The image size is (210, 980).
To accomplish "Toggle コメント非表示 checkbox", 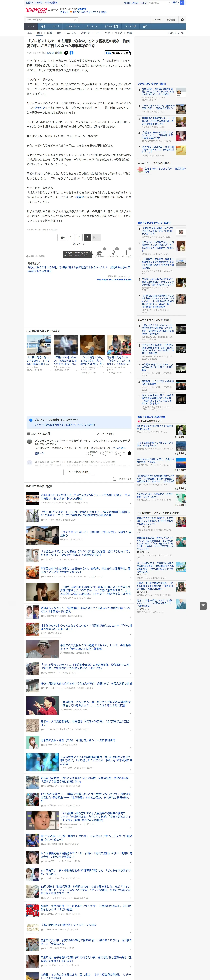I will [x=115, y=479].
